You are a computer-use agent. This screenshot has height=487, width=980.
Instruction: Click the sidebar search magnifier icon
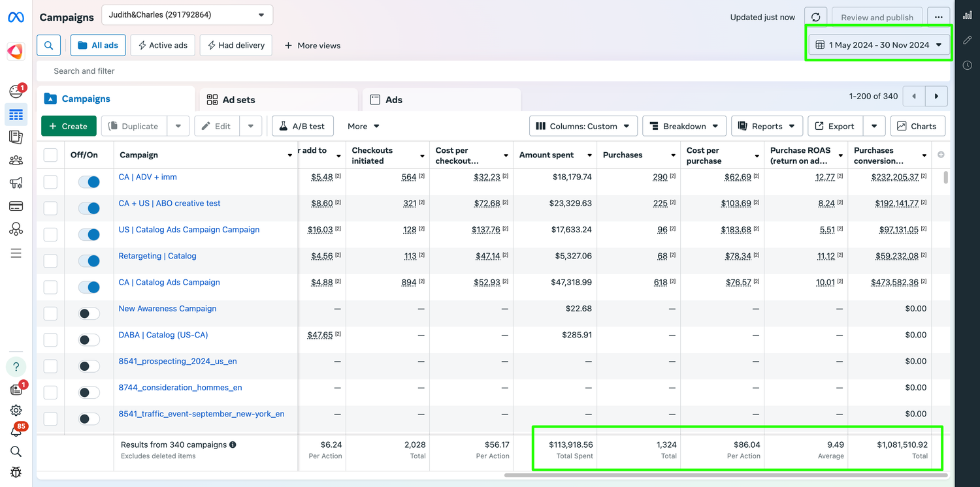[x=16, y=452]
